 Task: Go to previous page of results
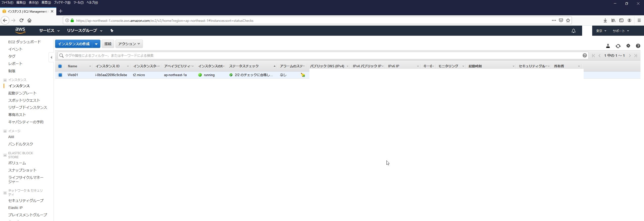click(599, 56)
